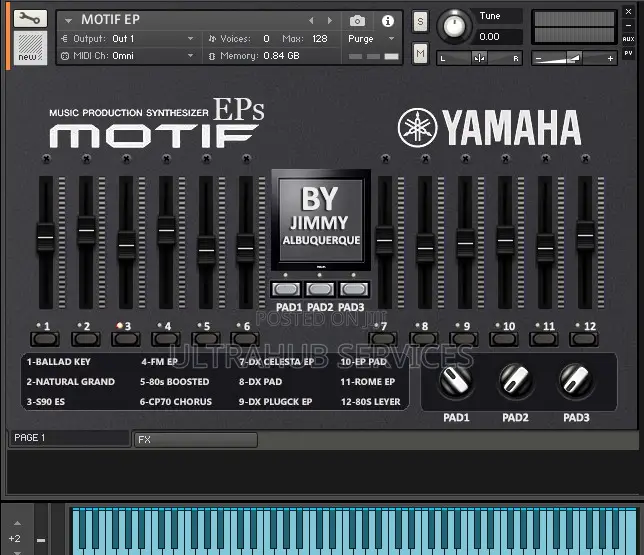Select the 9-DX PLUGCK EP label
644x555 pixels.
(275, 402)
